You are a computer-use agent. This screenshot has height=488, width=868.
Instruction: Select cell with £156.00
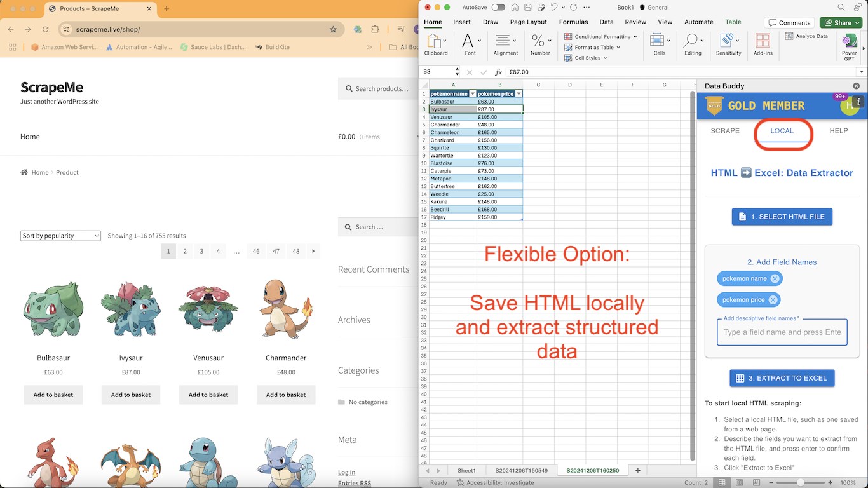(x=499, y=140)
